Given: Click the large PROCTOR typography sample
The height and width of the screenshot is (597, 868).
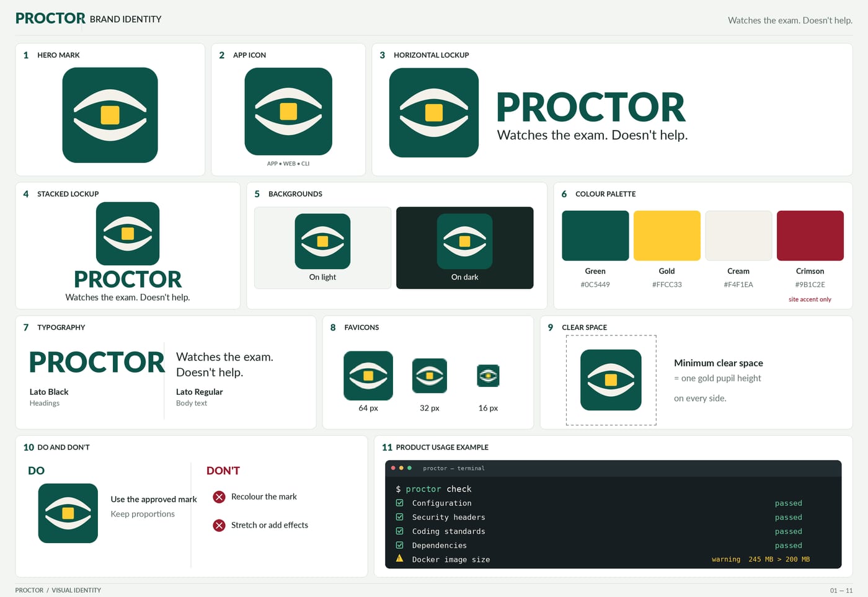Looking at the screenshot, I should [97, 363].
